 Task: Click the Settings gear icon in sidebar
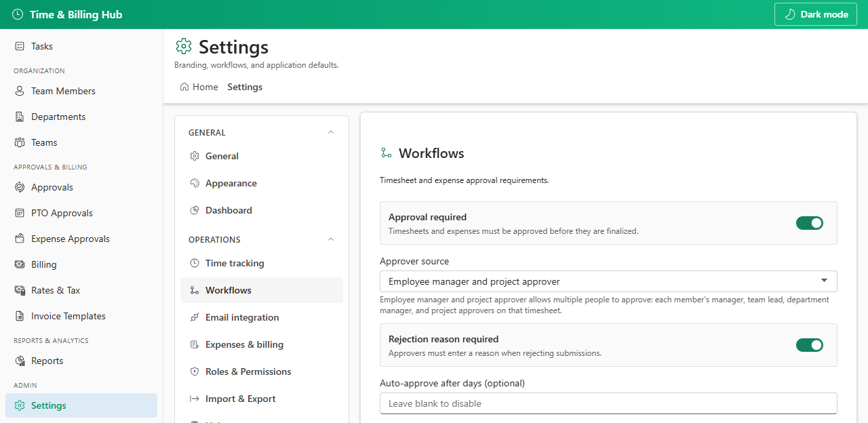click(20, 405)
